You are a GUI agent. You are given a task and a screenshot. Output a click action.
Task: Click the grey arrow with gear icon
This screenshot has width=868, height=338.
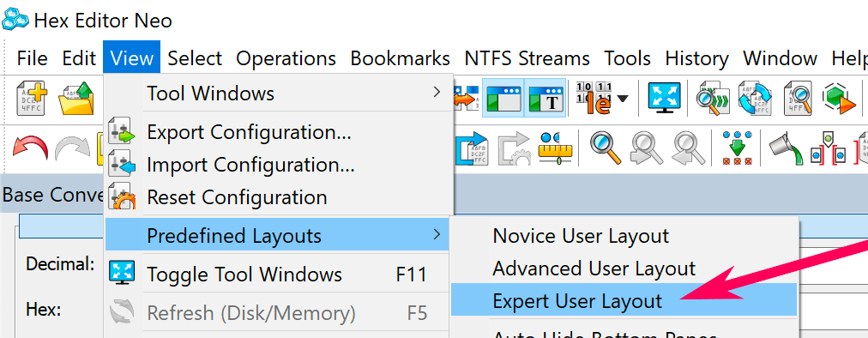515,148
